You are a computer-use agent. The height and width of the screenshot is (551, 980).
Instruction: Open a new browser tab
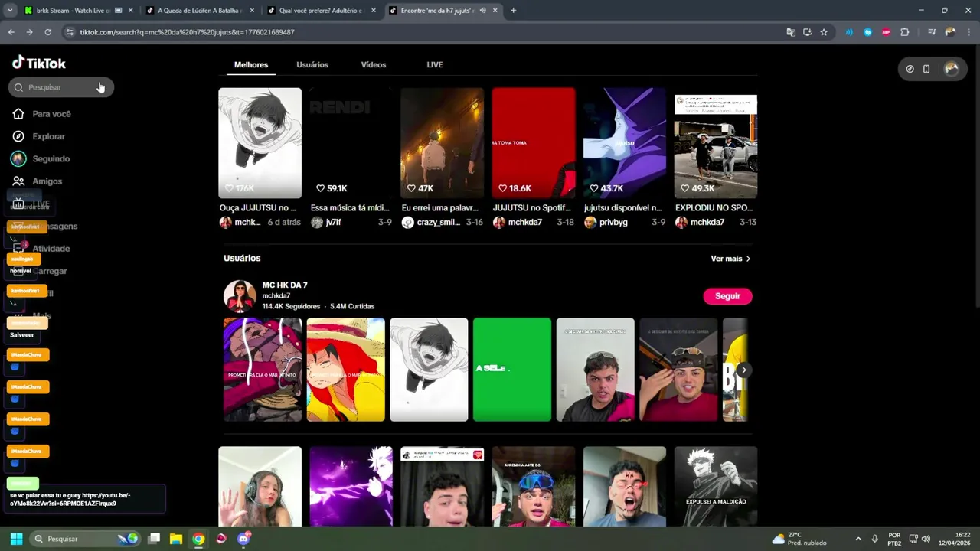[x=513, y=11]
